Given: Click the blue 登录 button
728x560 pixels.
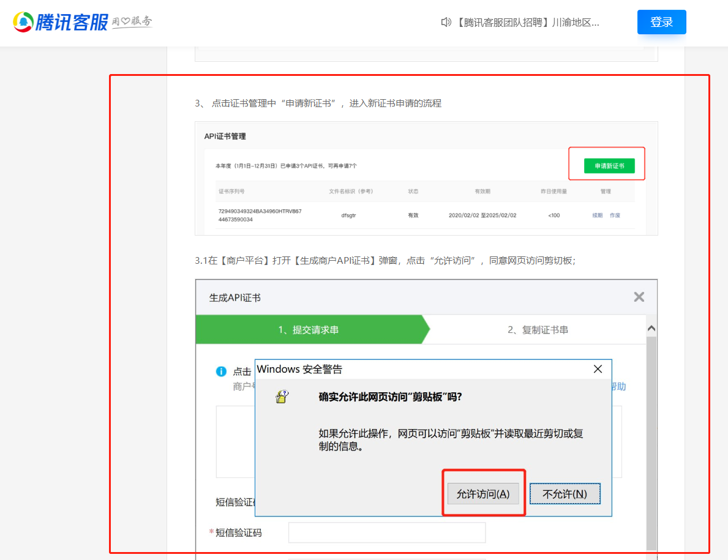Looking at the screenshot, I should tap(661, 22).
